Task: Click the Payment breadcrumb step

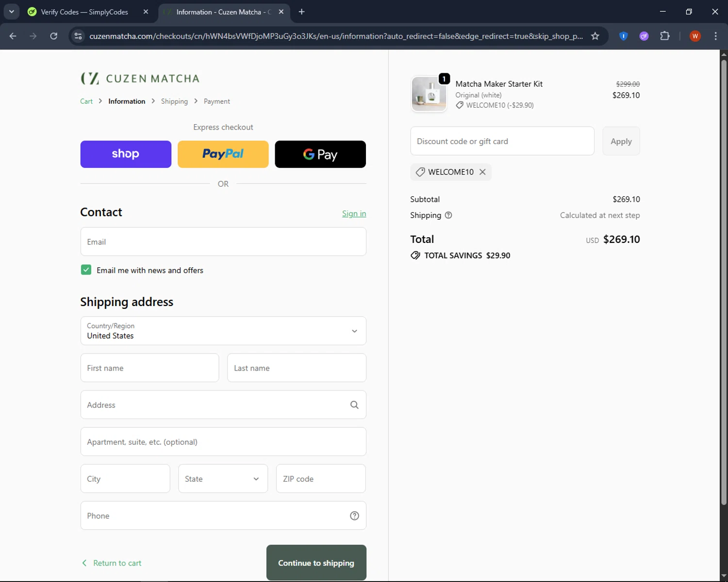Action: (x=217, y=101)
